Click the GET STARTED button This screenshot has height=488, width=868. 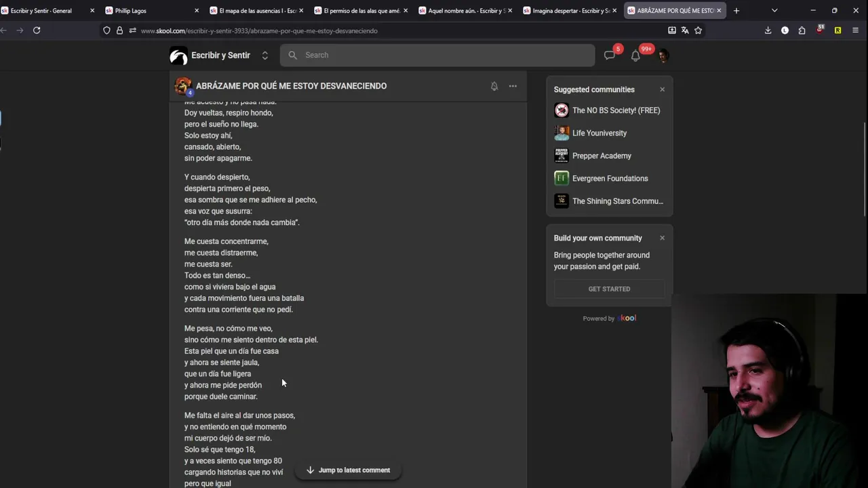(x=609, y=289)
